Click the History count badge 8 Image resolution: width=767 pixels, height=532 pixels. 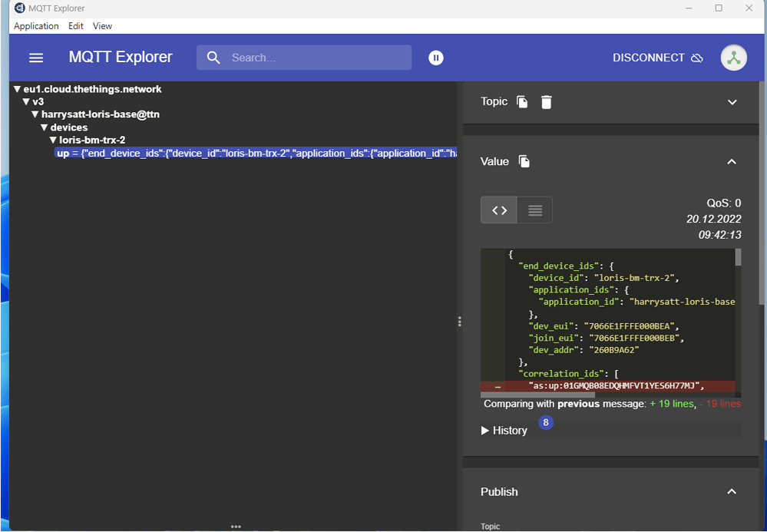(x=546, y=422)
